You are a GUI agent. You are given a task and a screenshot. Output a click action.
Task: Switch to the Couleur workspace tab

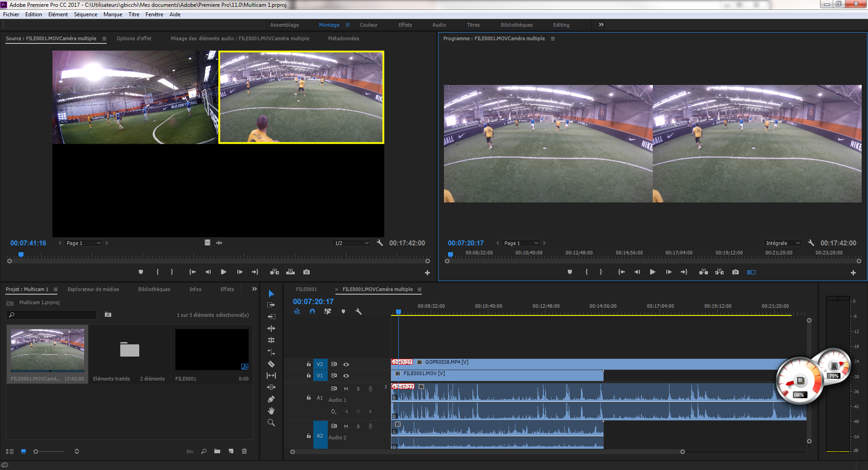pos(368,25)
